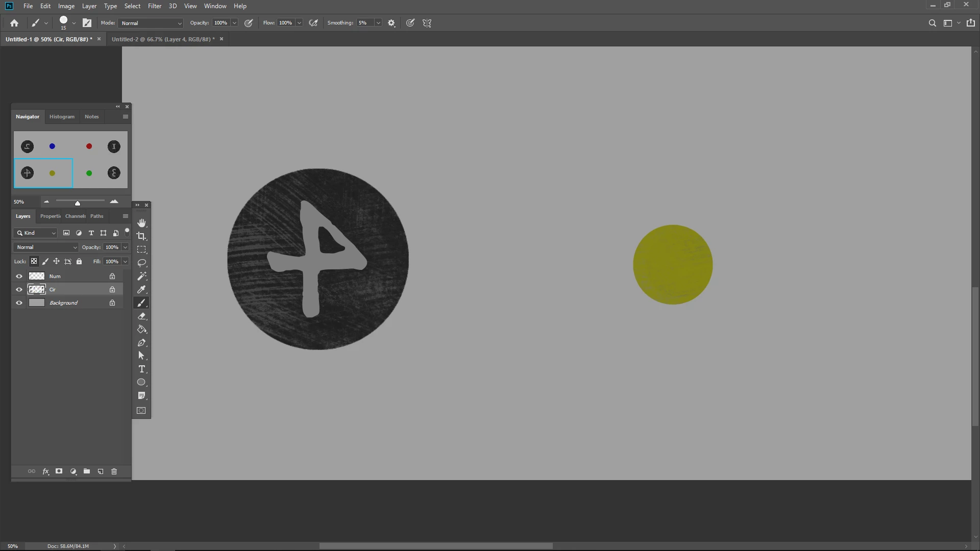The image size is (980, 551).
Task: Hide the Num layer
Action: coord(19,276)
